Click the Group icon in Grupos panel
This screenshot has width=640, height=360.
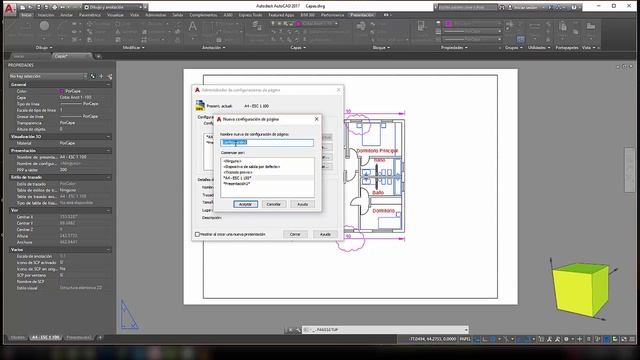510,26
